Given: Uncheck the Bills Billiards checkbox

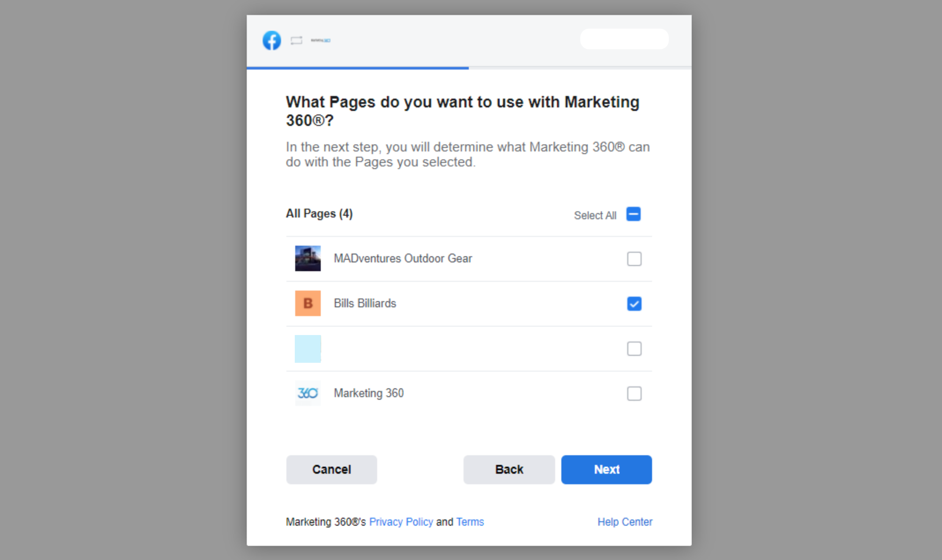Looking at the screenshot, I should click(x=634, y=304).
